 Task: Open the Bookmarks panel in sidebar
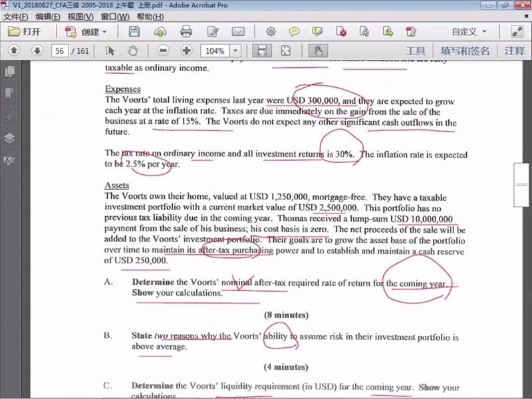coord(9,93)
